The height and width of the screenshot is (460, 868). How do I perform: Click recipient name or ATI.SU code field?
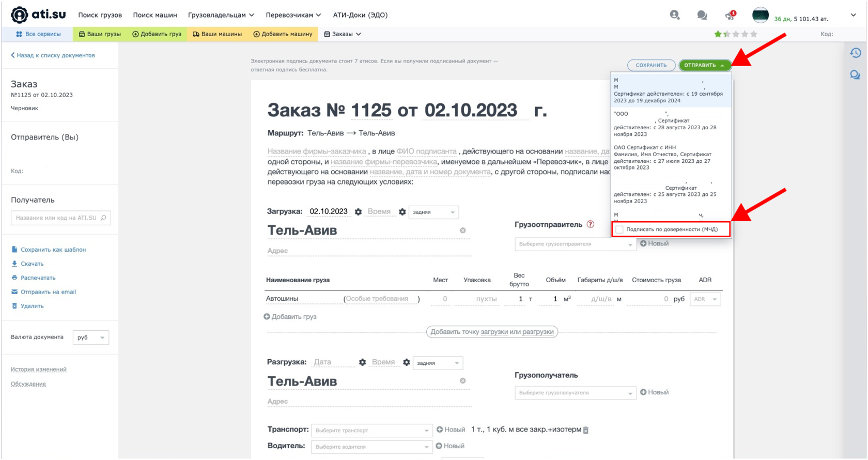pos(60,218)
